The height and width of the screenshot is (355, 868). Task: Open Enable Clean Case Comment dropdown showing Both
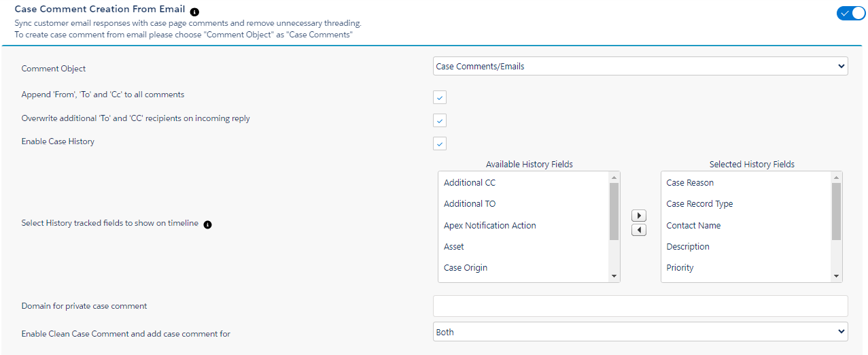pyautogui.click(x=640, y=332)
